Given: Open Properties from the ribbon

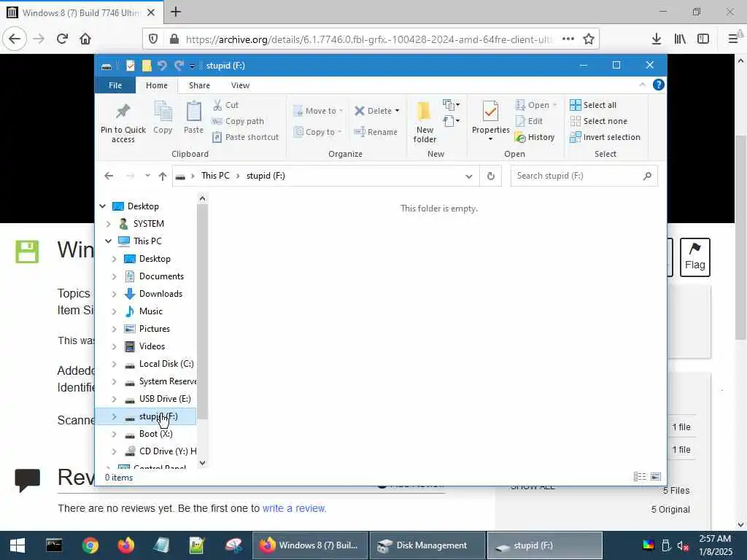Looking at the screenshot, I should coord(491,121).
